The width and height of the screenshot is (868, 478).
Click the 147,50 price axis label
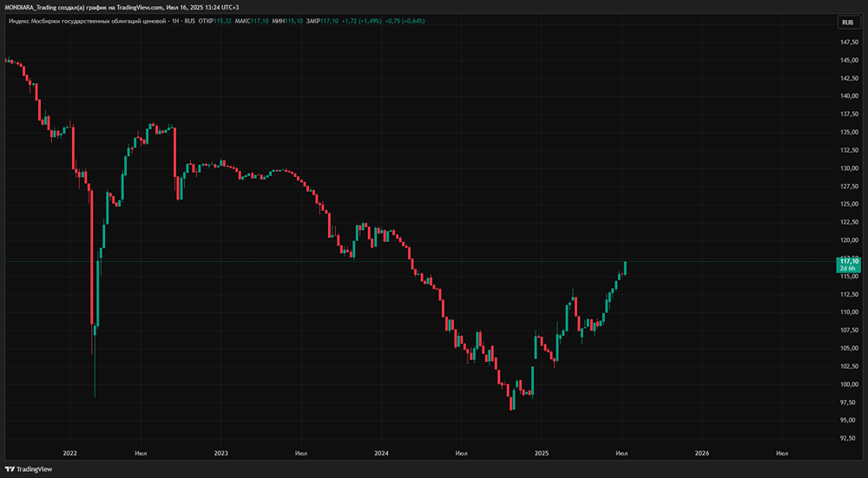tap(849, 42)
